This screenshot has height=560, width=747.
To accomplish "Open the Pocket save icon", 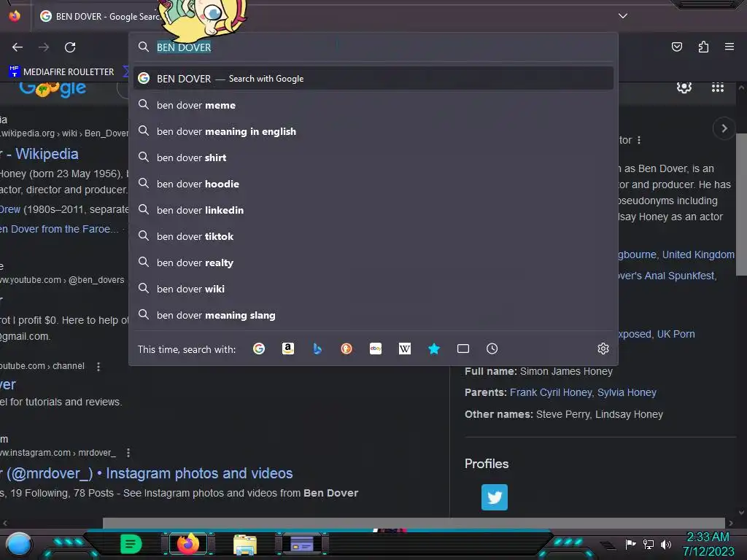I will coord(676,47).
